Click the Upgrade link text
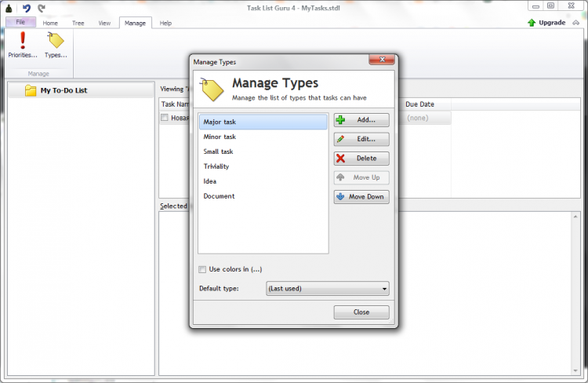The image size is (588, 383). coord(552,23)
